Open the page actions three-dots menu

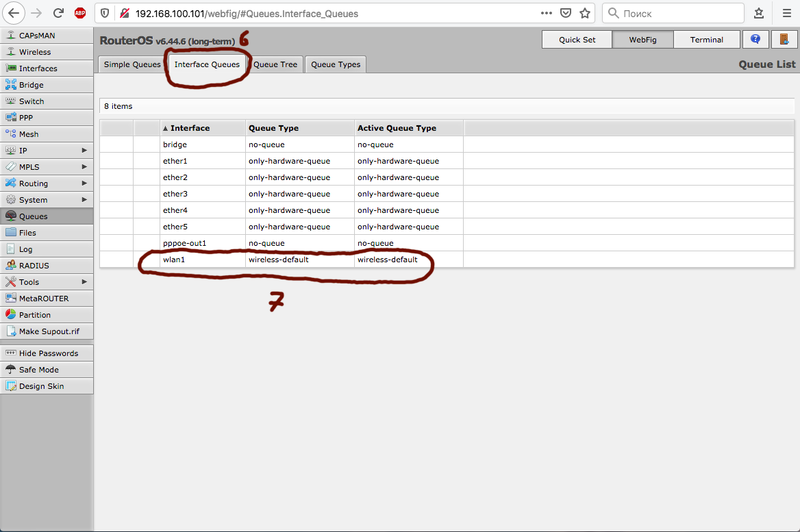547,13
